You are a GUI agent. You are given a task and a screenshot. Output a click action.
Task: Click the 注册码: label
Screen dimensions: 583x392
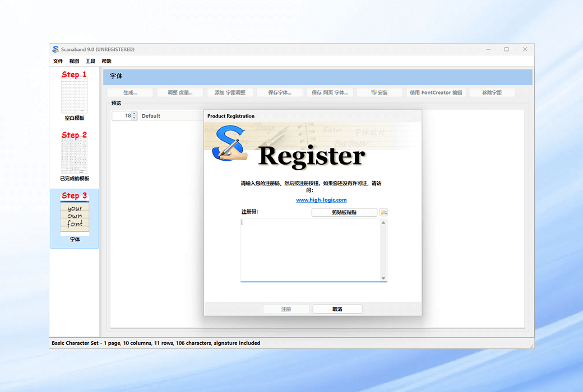pyautogui.click(x=250, y=212)
